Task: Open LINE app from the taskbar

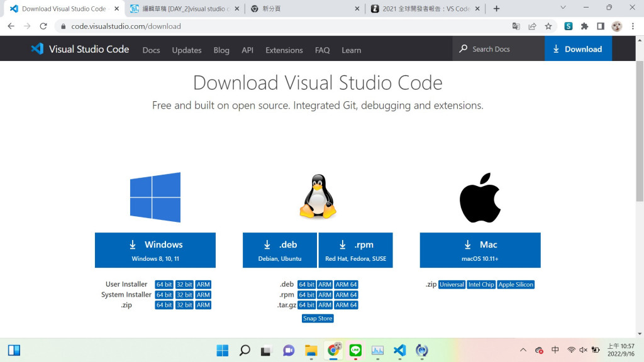Action: [x=355, y=350]
